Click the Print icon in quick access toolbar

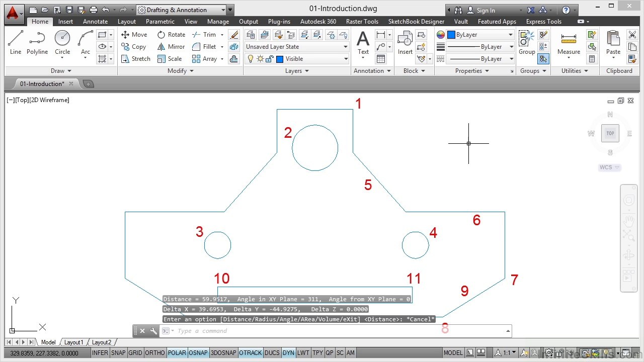(93, 10)
